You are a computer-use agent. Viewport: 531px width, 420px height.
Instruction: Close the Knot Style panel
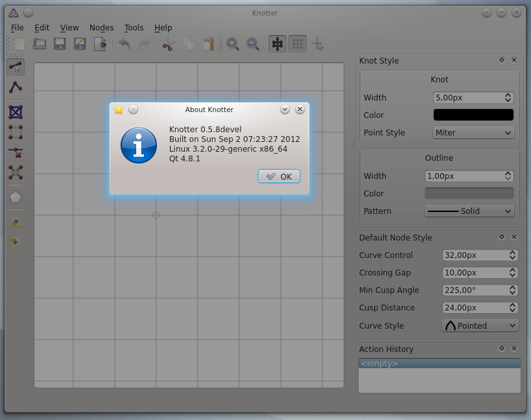click(514, 60)
